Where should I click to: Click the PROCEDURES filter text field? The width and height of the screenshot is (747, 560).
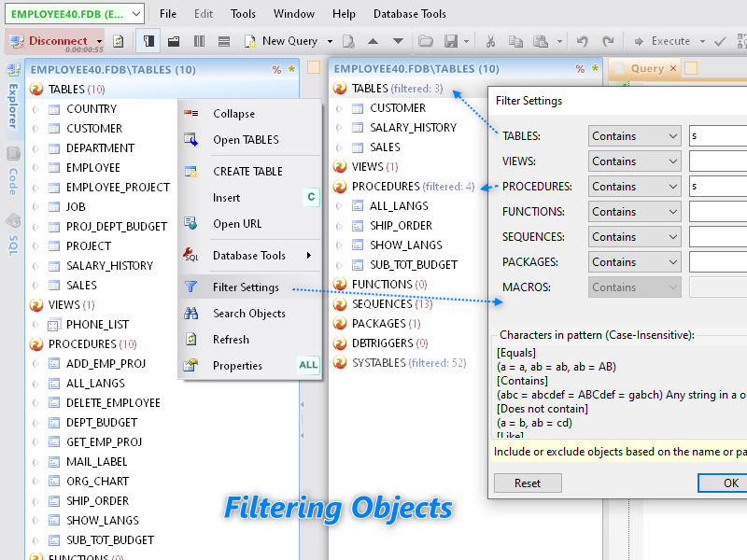click(718, 186)
